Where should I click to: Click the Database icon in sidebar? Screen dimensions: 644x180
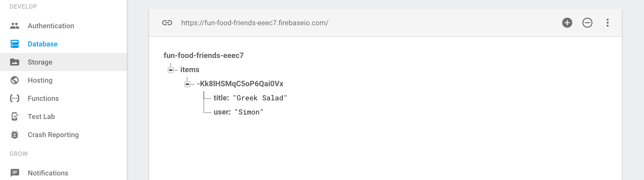(15, 44)
